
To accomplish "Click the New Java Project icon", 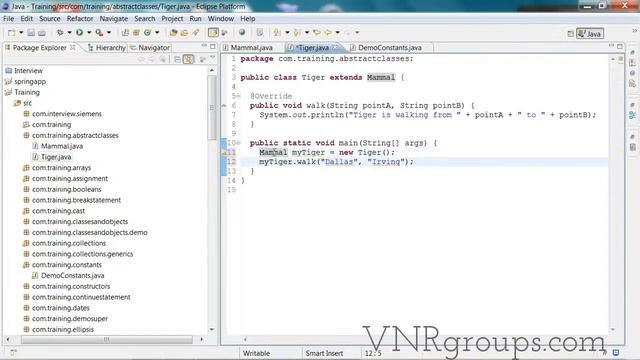I will pos(125,33).
